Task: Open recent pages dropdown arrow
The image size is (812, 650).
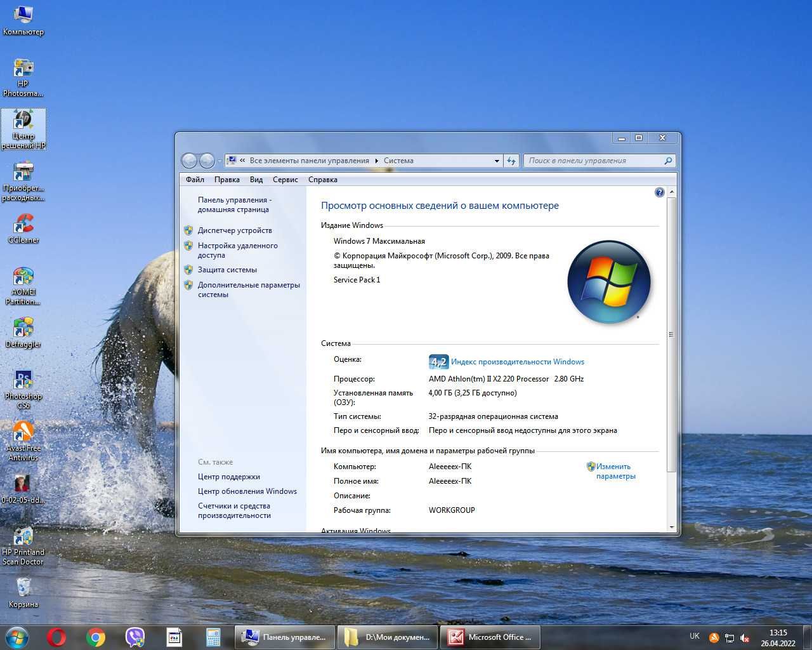Action: 219,161
